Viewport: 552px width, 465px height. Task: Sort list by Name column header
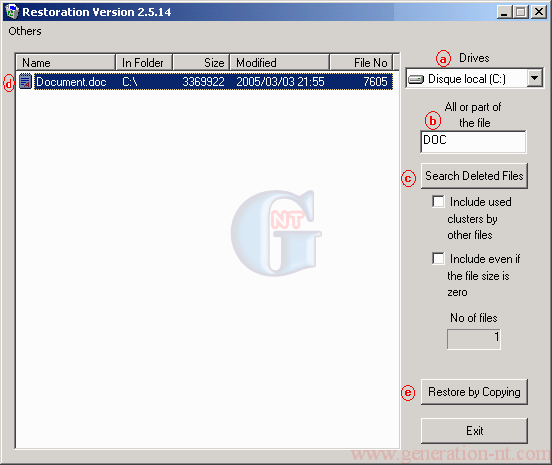click(x=66, y=62)
